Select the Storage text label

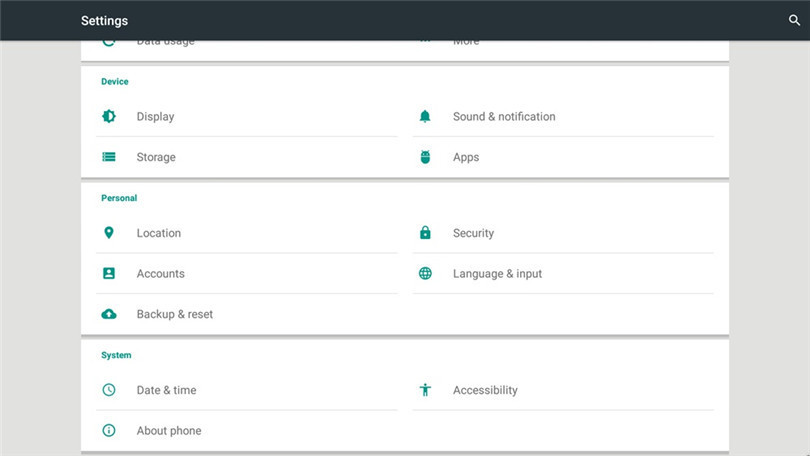pyautogui.click(x=156, y=157)
